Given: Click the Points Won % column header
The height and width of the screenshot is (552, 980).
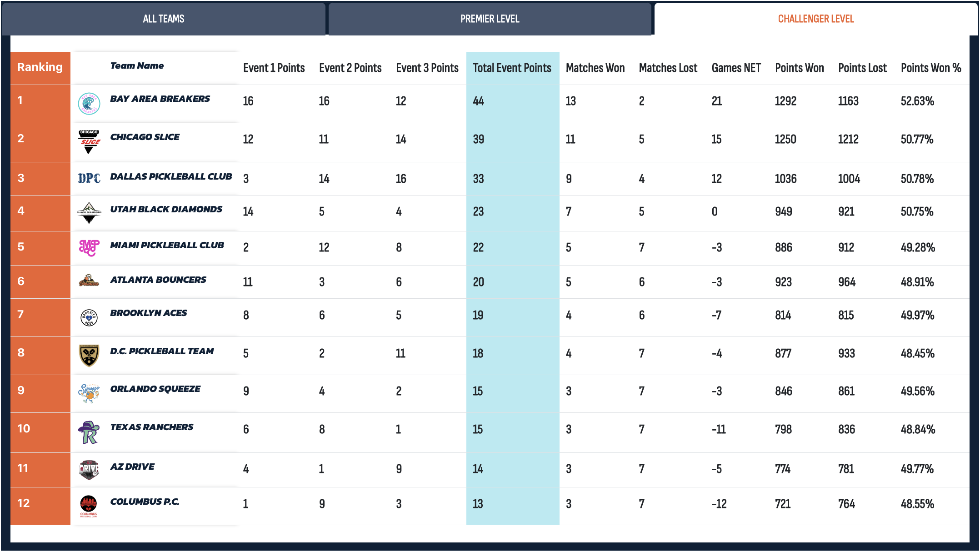Looking at the screenshot, I should click(931, 68).
